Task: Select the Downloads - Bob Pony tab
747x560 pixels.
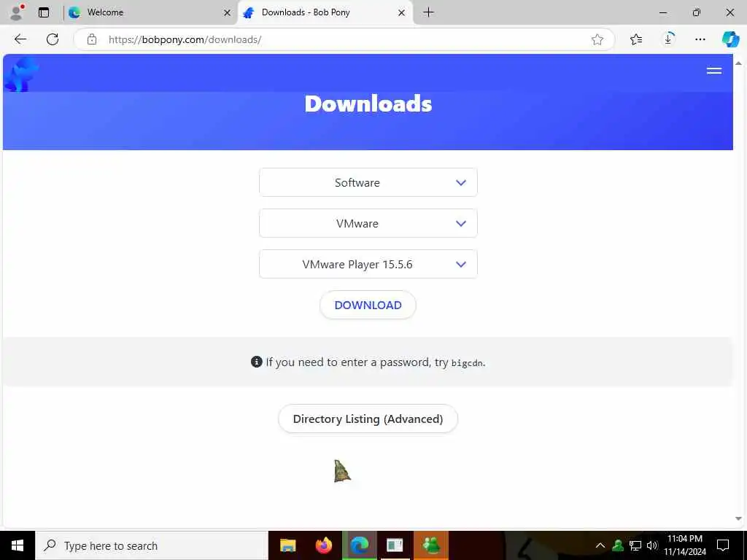Action: coord(325,12)
